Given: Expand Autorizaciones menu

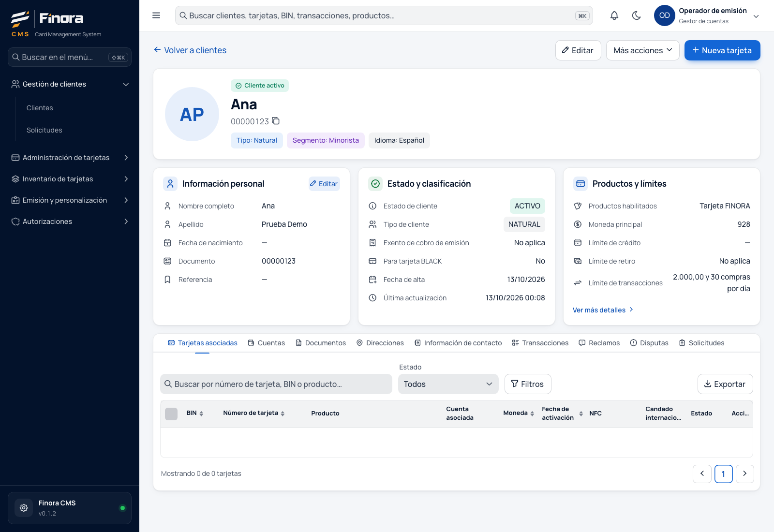Looking at the screenshot, I should click(70, 222).
